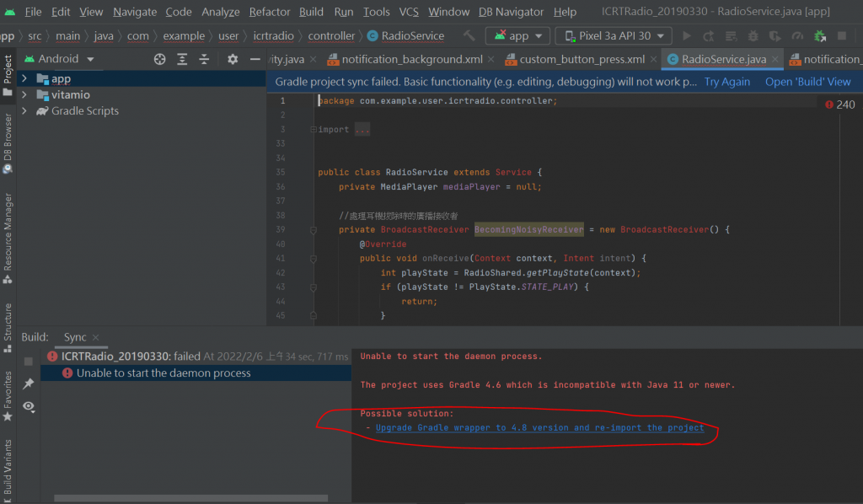Viewport: 863px width, 504px height.
Task: Open the Refactor menu
Action: (269, 12)
